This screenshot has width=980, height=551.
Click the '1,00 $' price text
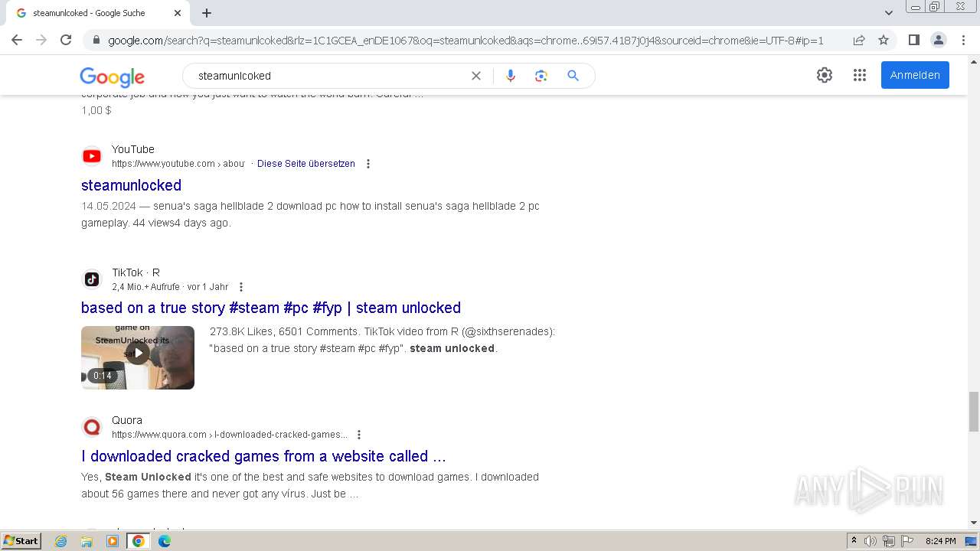coord(96,110)
